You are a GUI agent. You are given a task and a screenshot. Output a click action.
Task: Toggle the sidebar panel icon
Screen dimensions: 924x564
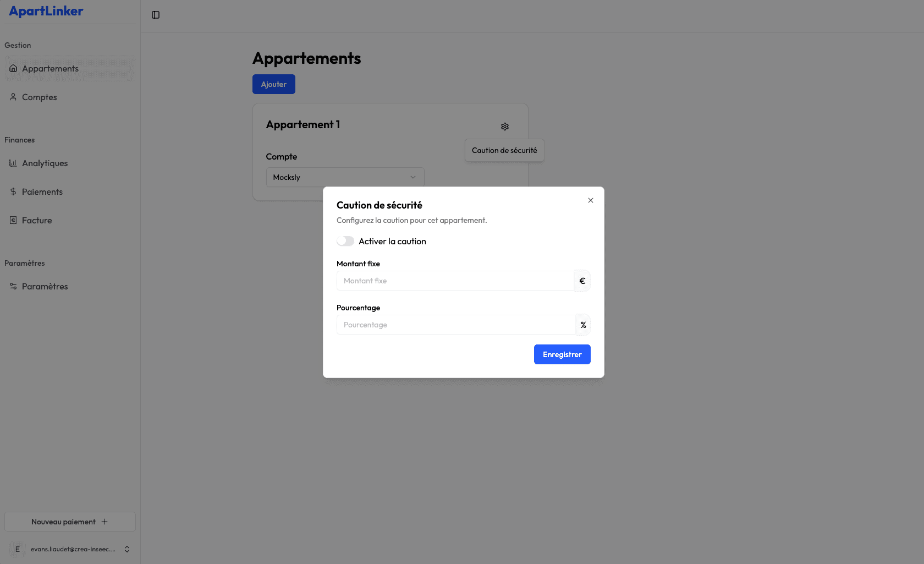(156, 15)
